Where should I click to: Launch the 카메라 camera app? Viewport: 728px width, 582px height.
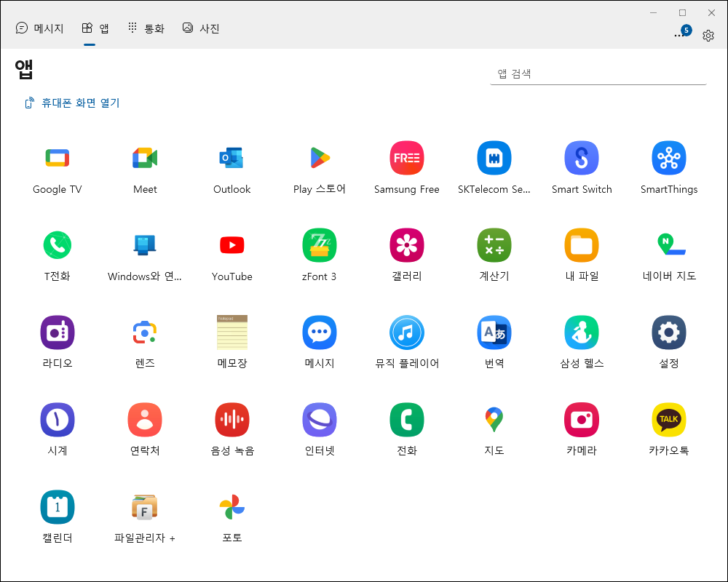[x=581, y=420]
